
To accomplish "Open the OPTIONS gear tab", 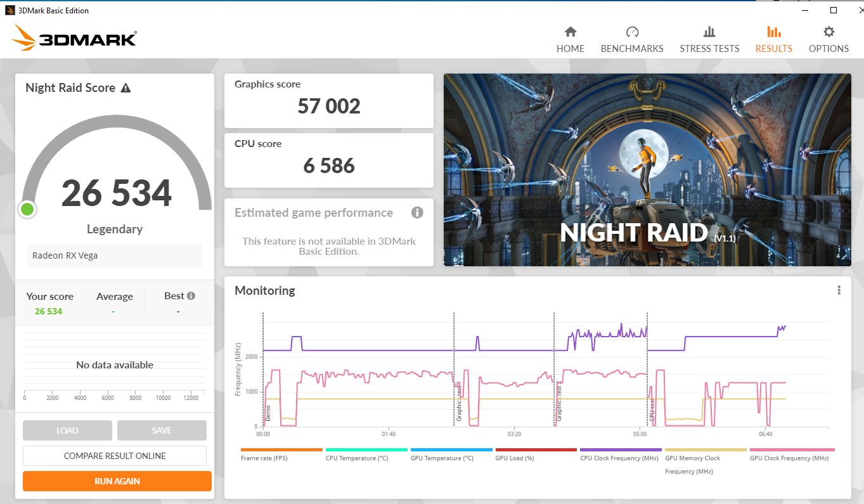I will tap(829, 40).
